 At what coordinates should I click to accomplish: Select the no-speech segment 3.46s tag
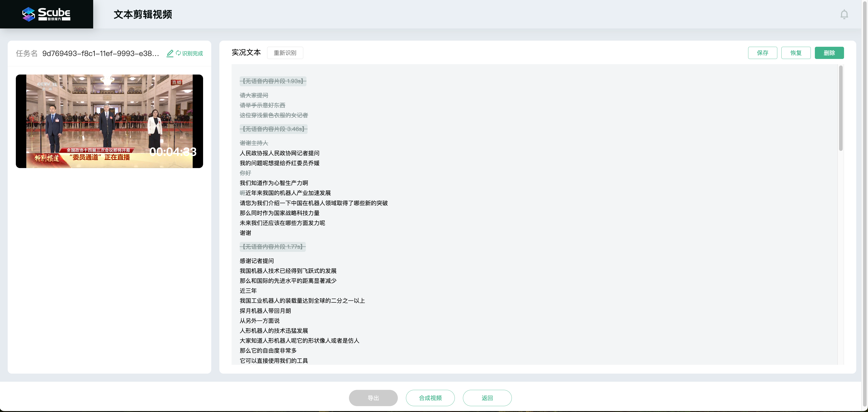pos(273,129)
